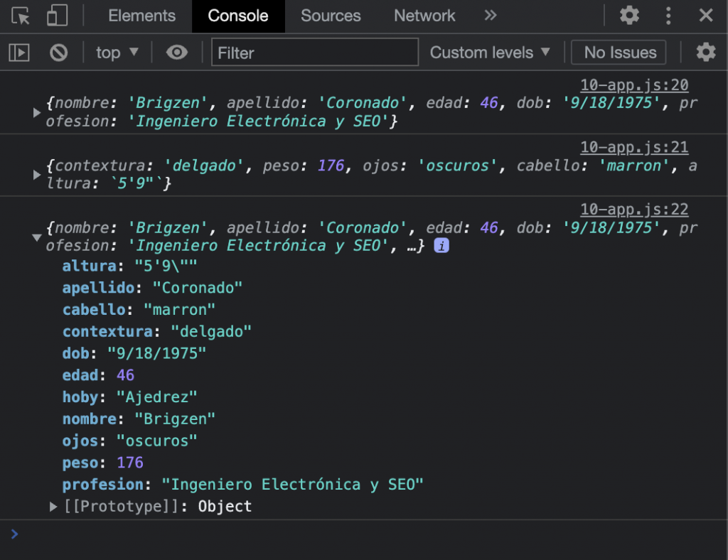
Task: Collapse the expanded third object
Action: pos(37,237)
